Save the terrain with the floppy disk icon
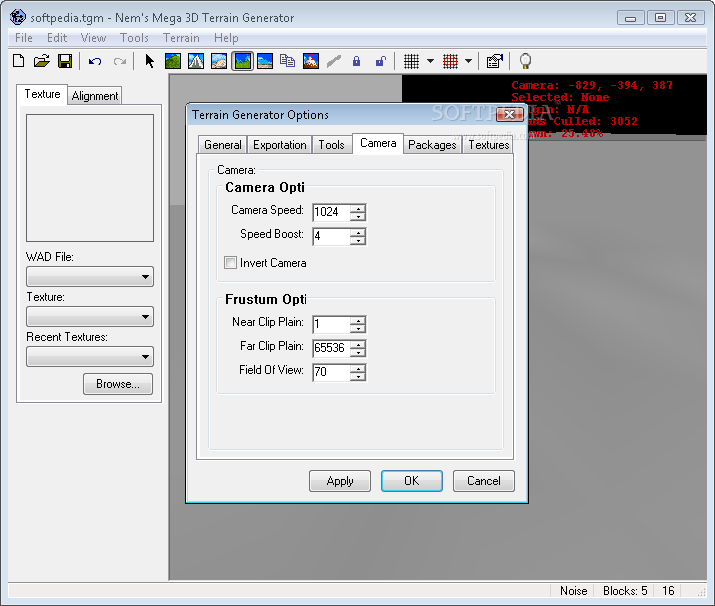The height and width of the screenshot is (606, 715). [65, 61]
